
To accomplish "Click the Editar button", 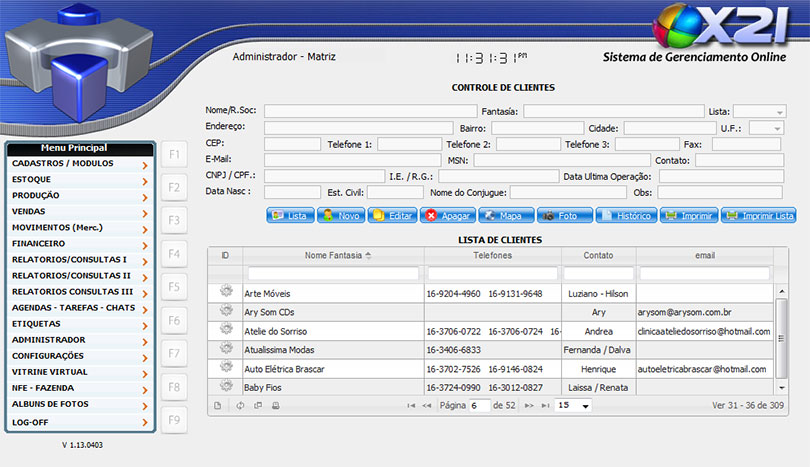I will [392, 215].
